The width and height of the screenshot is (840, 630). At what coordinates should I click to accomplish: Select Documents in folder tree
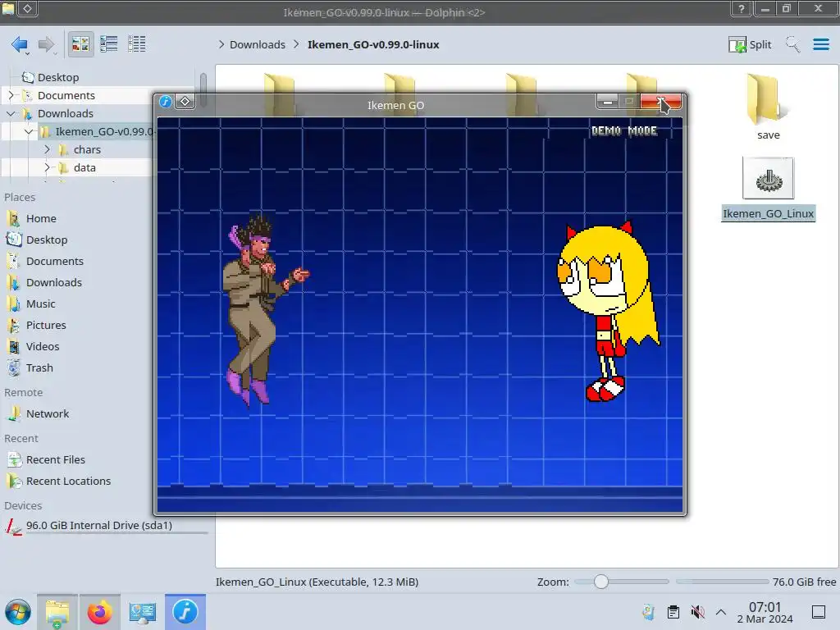point(66,95)
